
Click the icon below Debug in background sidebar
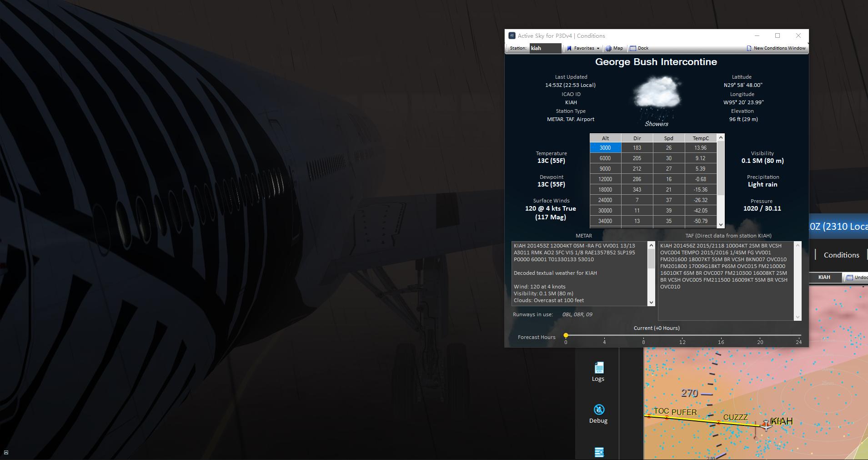click(x=599, y=452)
